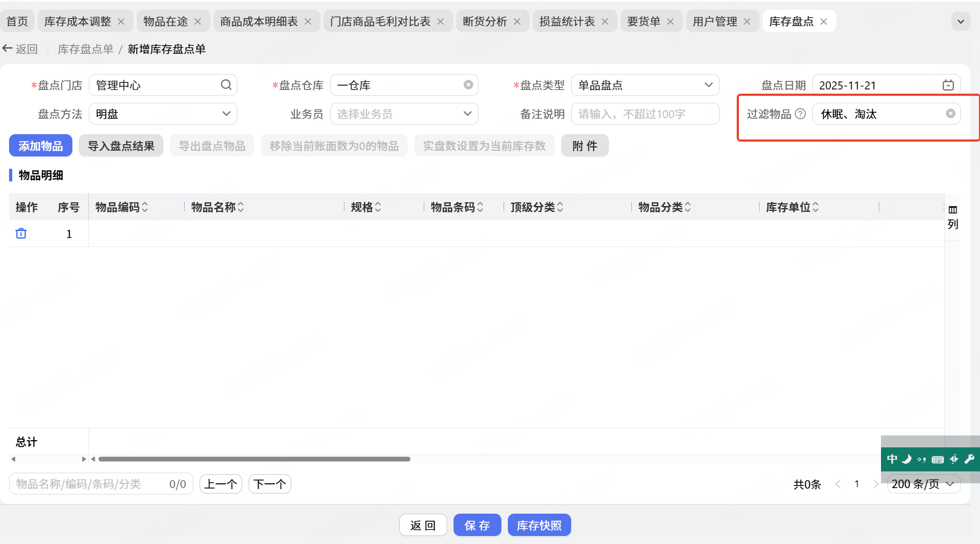Focus the 物品名称/编码/条码/分类 search box

[x=101, y=484]
